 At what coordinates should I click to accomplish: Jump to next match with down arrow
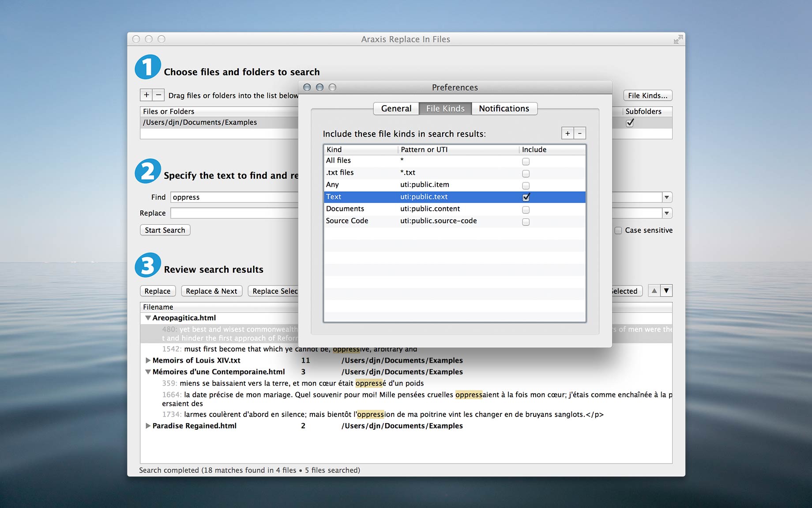[666, 291]
